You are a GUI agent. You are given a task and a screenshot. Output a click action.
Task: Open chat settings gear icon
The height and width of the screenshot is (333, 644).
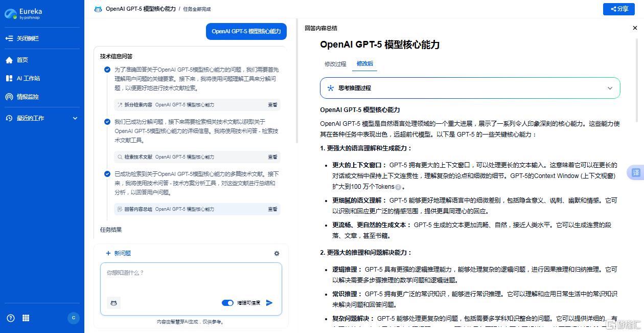(277, 253)
